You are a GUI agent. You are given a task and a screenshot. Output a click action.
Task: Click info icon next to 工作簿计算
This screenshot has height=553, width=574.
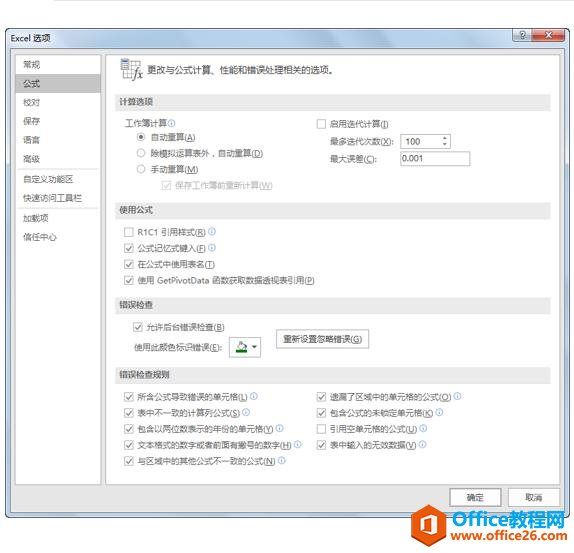point(171,123)
